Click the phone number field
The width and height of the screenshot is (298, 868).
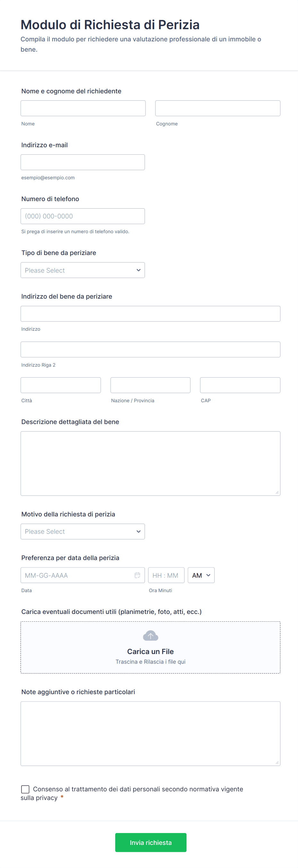(x=82, y=216)
